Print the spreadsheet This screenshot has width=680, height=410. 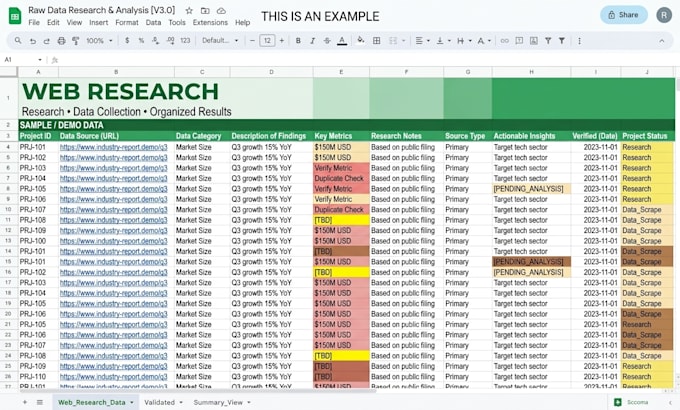click(61, 41)
